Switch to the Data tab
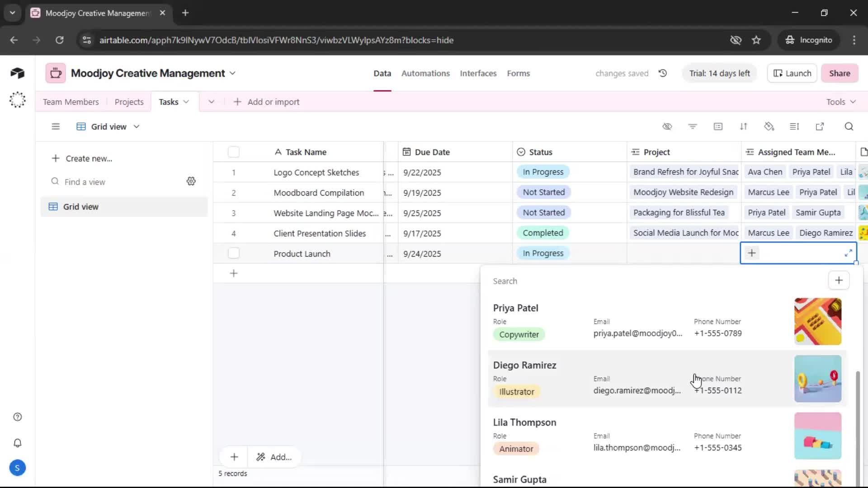The width and height of the screenshot is (868, 488). pos(382,73)
